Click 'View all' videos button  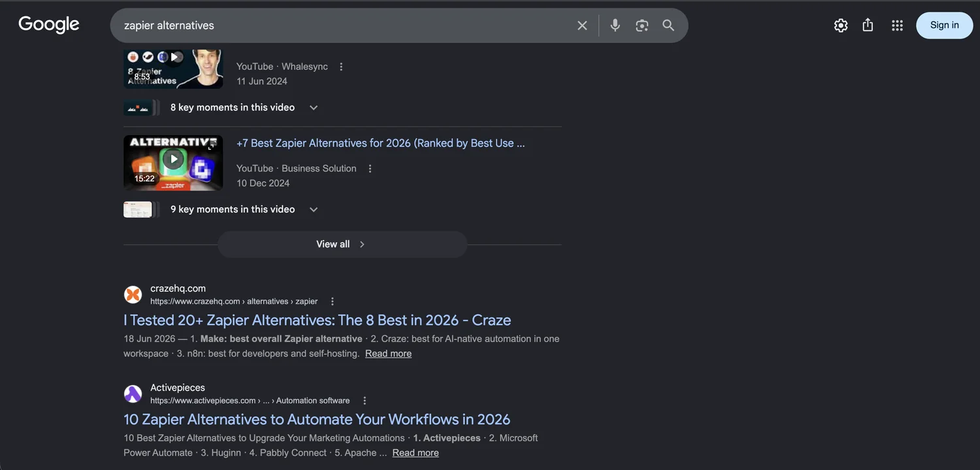342,244
